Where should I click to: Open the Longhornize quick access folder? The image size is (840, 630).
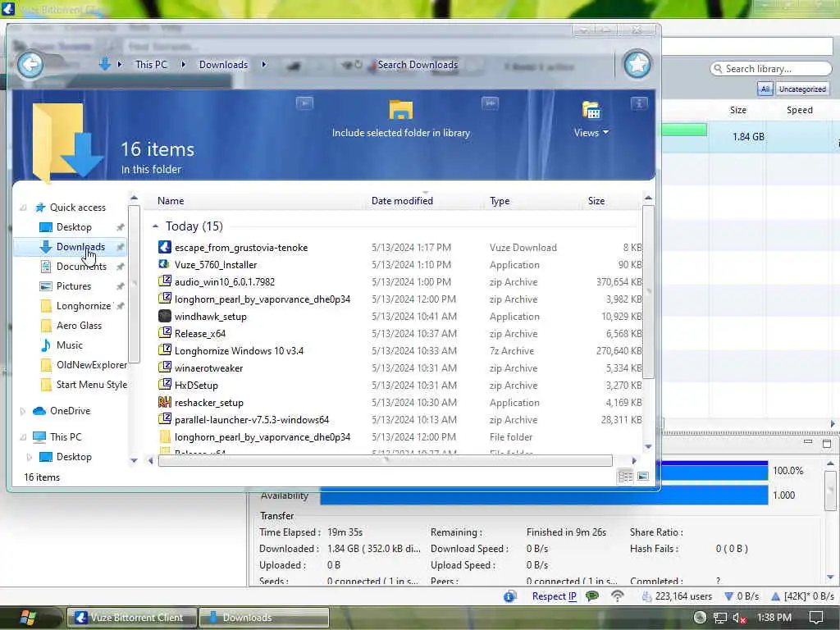tap(84, 306)
